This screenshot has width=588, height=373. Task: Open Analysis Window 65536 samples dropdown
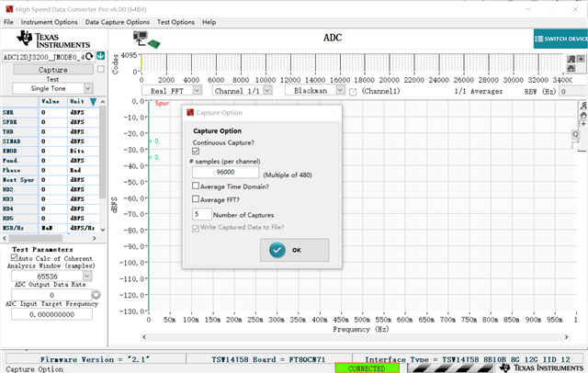[87, 277]
